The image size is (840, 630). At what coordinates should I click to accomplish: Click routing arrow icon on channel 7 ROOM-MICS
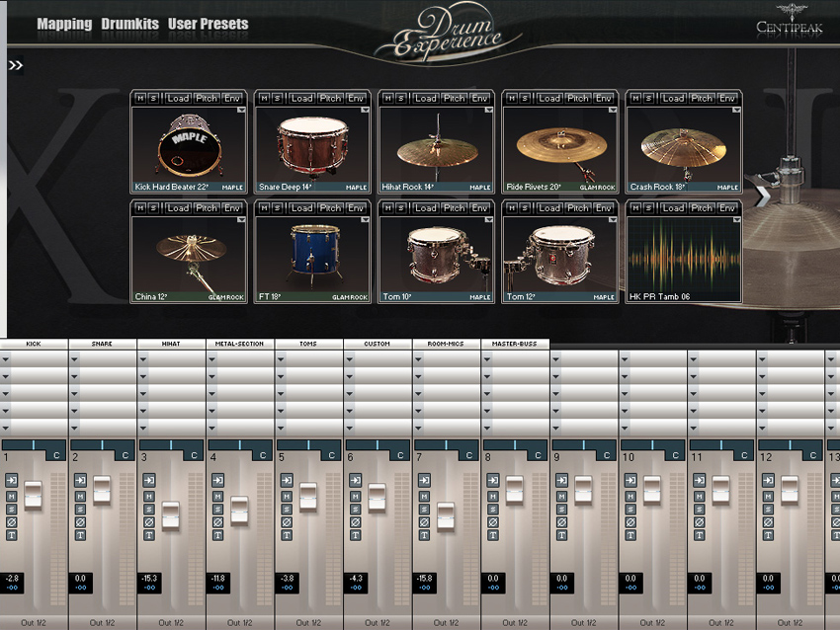coord(424,480)
